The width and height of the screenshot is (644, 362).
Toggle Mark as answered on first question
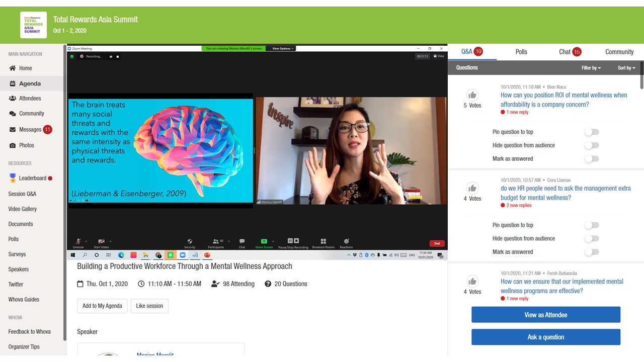592,159
